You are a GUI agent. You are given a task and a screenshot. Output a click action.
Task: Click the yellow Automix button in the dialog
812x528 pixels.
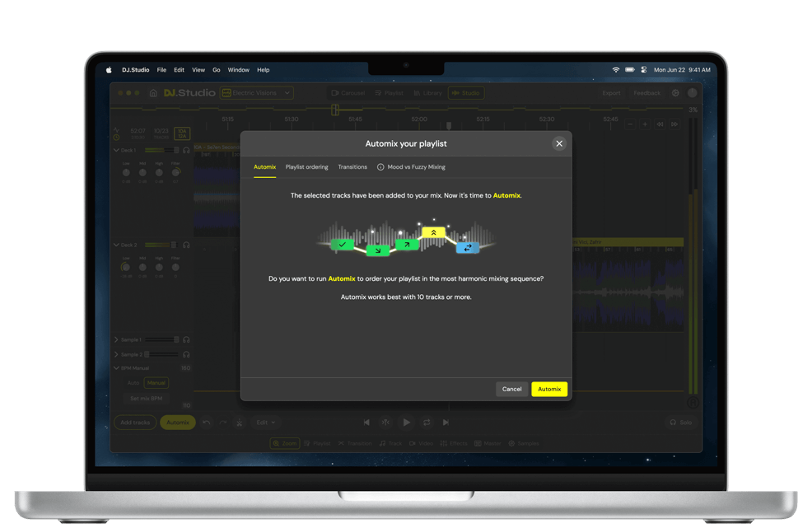(x=549, y=389)
